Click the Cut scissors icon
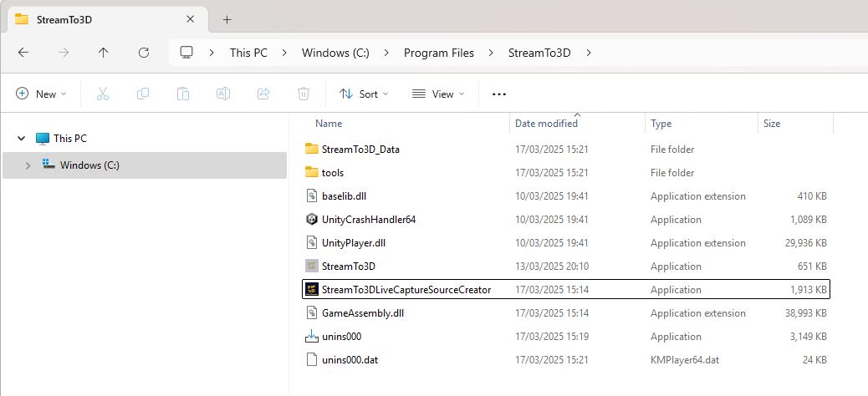Screen dimensions: 868x396 [x=103, y=94]
